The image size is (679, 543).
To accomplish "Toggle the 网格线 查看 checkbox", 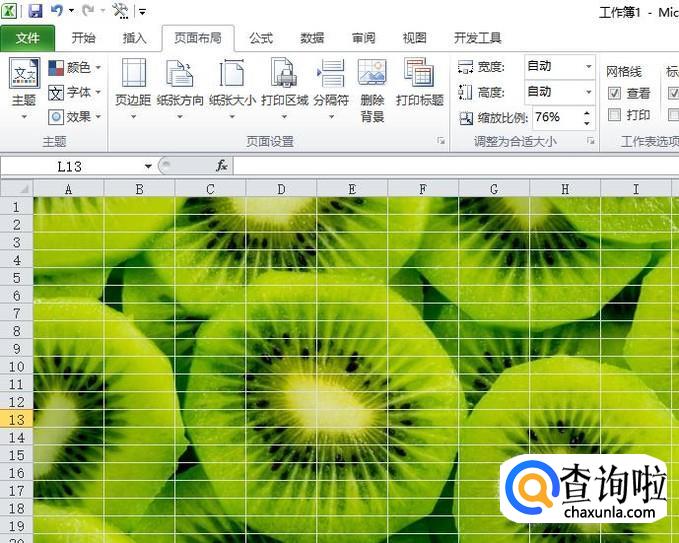I will (614, 93).
